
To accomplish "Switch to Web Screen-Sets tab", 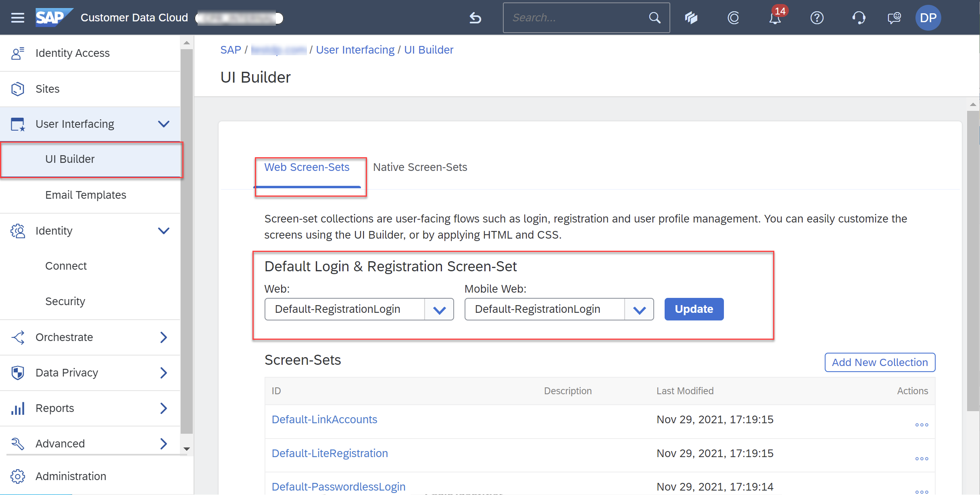I will point(307,167).
